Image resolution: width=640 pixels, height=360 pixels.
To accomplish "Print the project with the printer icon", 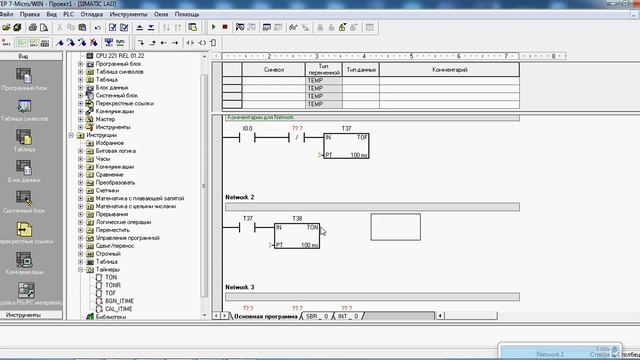I will coord(33,27).
